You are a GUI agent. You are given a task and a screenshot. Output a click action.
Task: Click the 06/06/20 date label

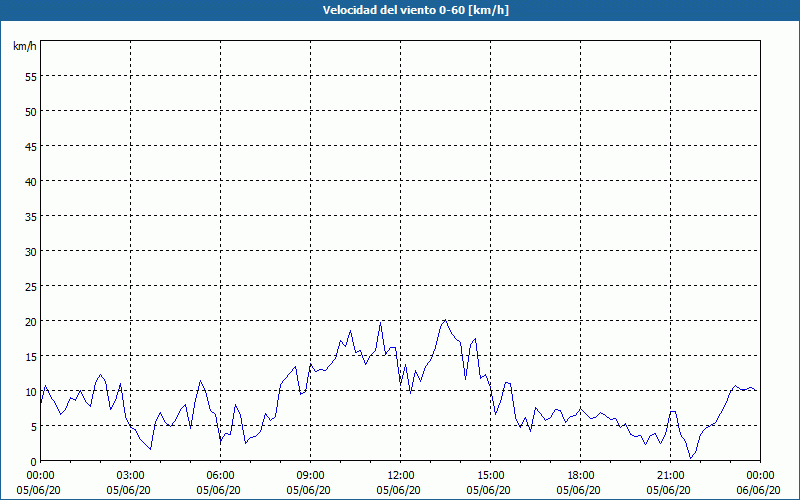[x=758, y=490]
